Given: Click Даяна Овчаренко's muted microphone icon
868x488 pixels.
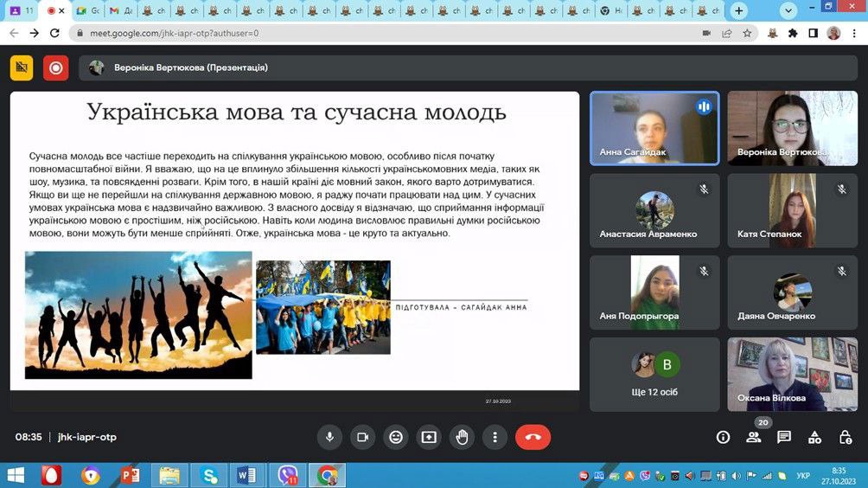Looking at the screenshot, I should pyautogui.click(x=841, y=272).
